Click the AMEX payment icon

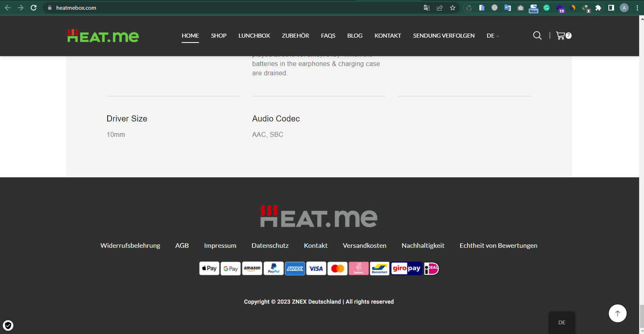295,268
